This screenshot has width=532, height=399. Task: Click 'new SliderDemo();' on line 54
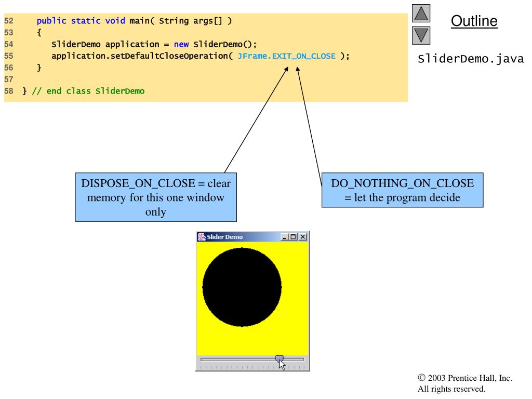click(x=215, y=44)
